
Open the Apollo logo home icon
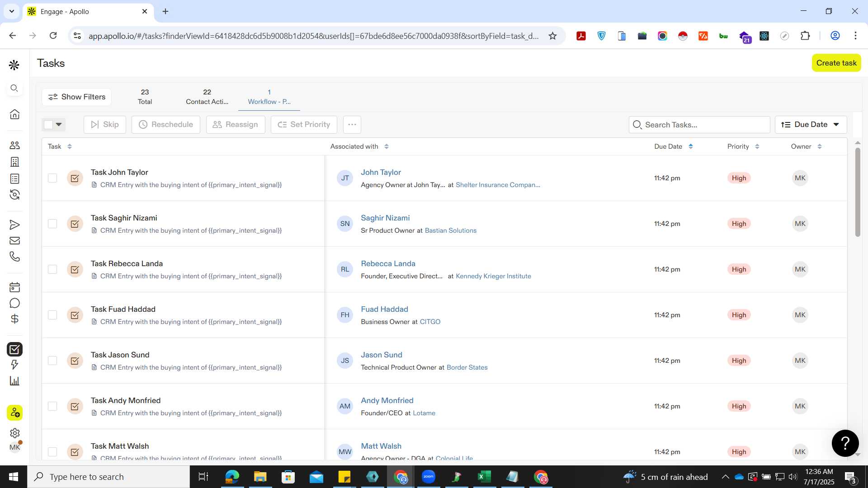[14, 65]
